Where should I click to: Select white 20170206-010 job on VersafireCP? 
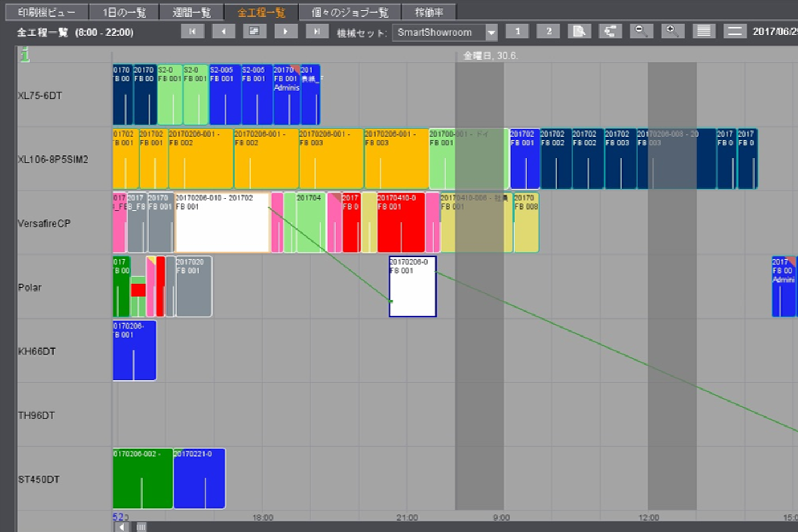point(222,223)
